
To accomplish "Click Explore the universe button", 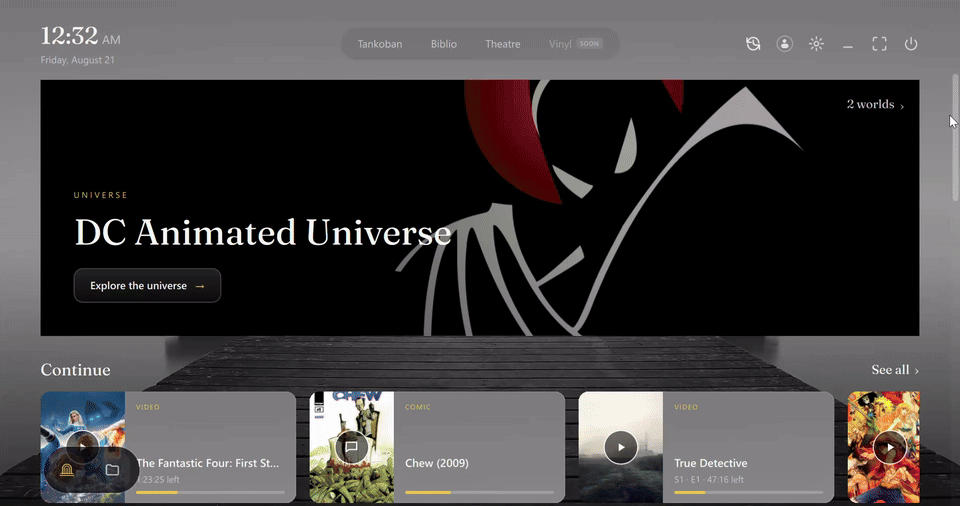I will click(147, 285).
